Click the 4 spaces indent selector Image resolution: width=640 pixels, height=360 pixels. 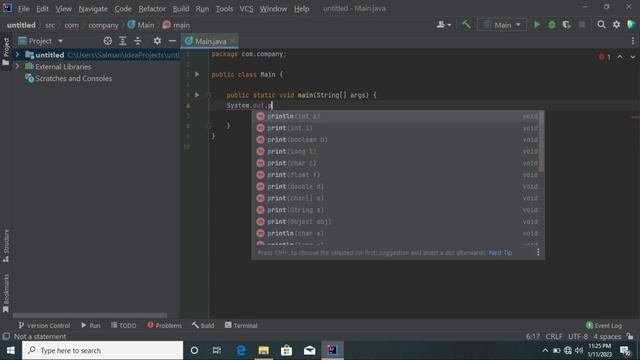tap(607, 337)
